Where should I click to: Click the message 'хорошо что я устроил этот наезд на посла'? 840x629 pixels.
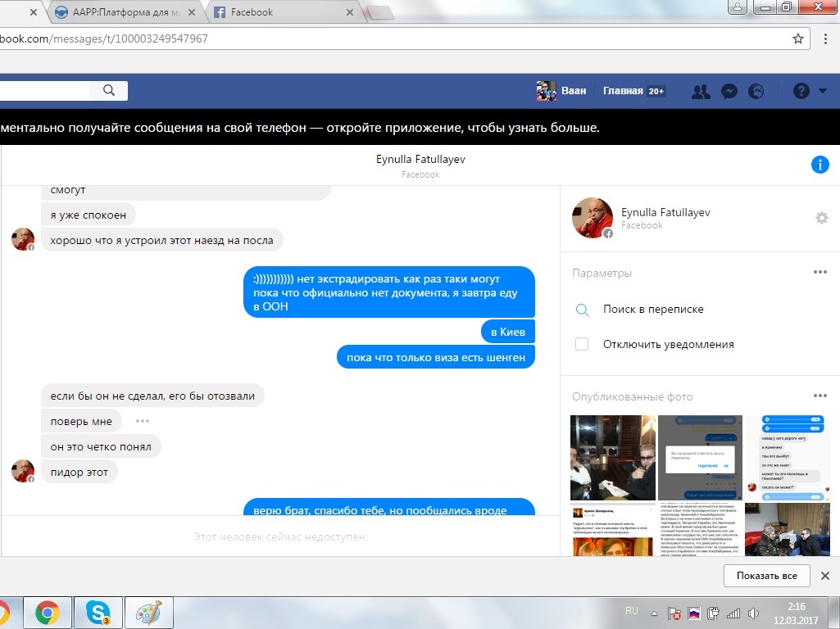[161, 240]
